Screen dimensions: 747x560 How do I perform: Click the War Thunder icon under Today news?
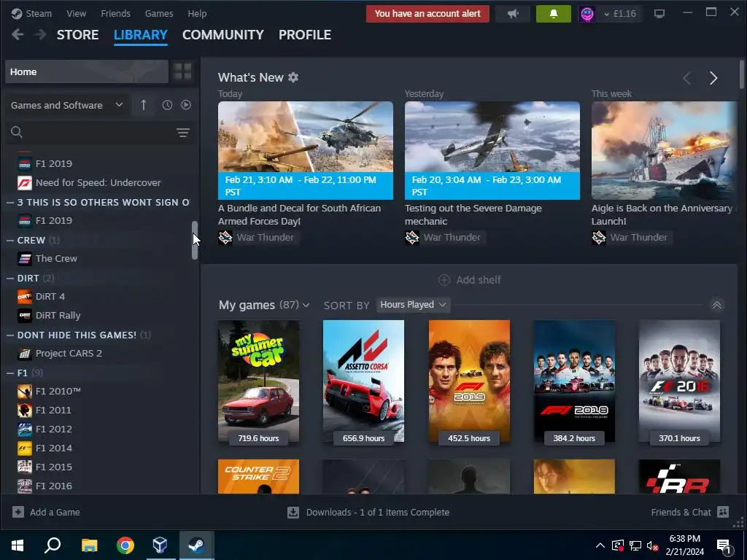click(225, 237)
